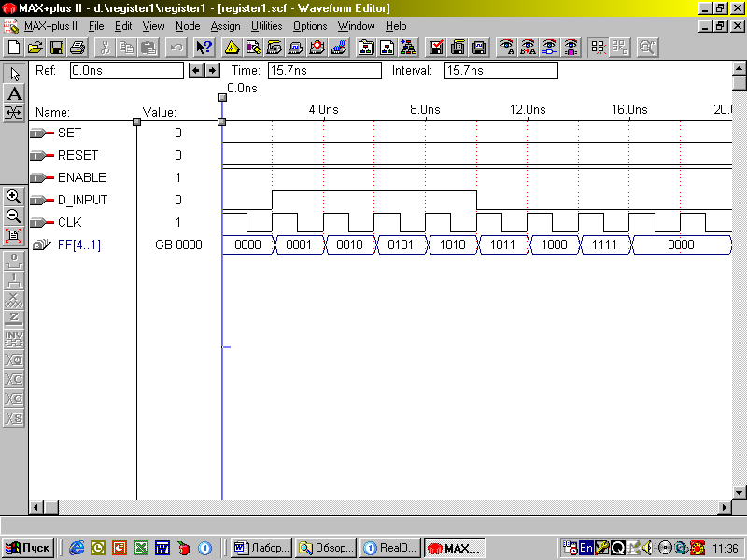Select the arrow Selection tool

click(x=14, y=74)
